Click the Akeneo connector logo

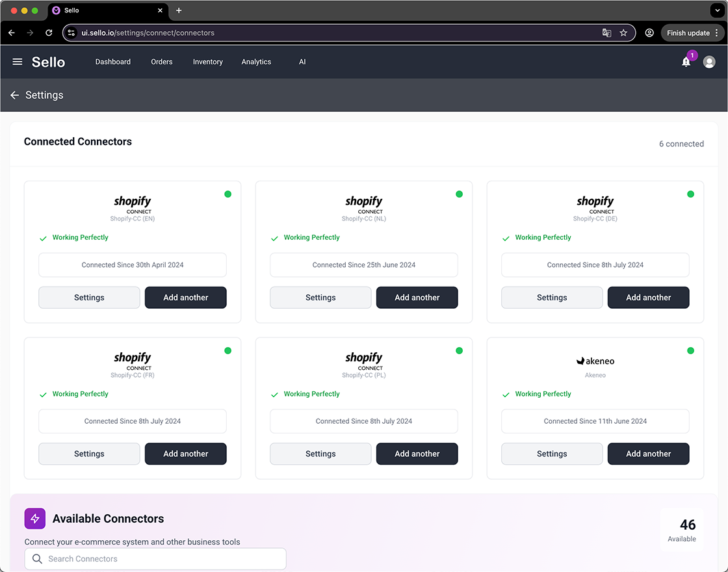595,361
